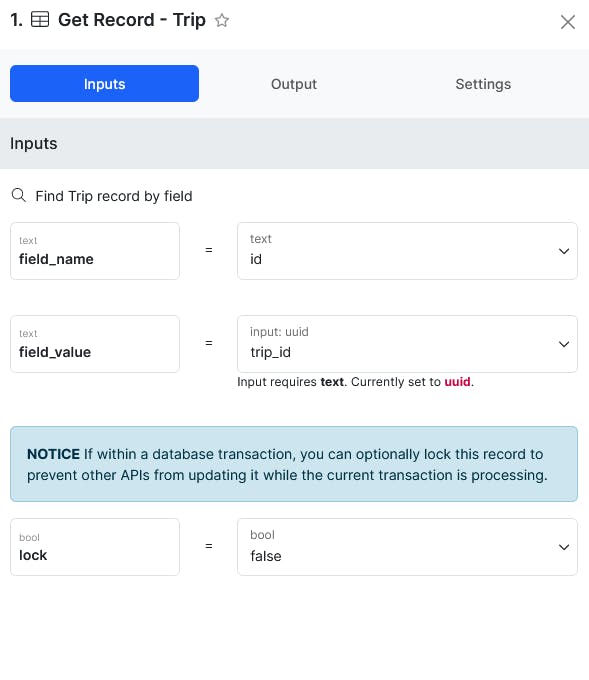589x680 pixels.
Task: Click the id value in dropdown
Action: [x=256, y=259]
